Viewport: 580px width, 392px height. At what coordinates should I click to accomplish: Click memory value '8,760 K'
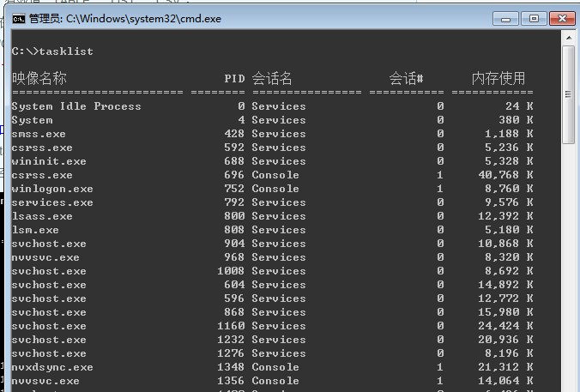pyautogui.click(x=509, y=189)
